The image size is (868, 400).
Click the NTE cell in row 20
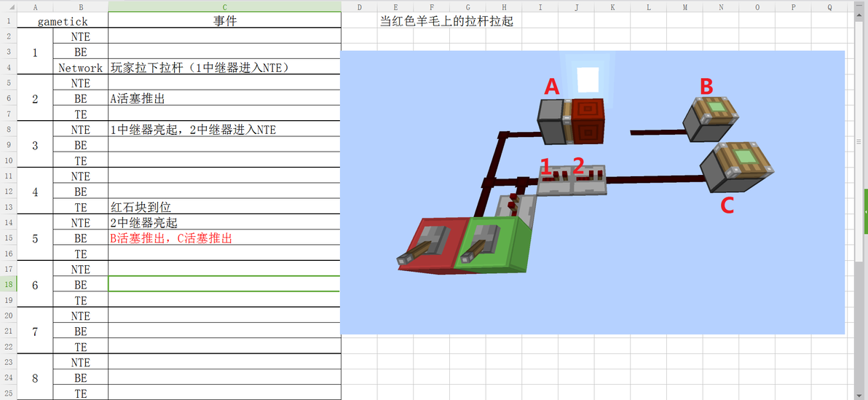81,315
